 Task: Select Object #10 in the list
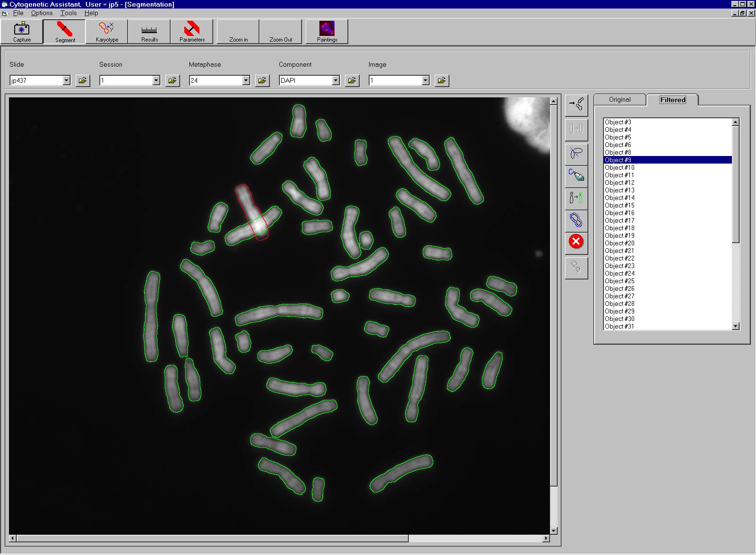(x=668, y=167)
